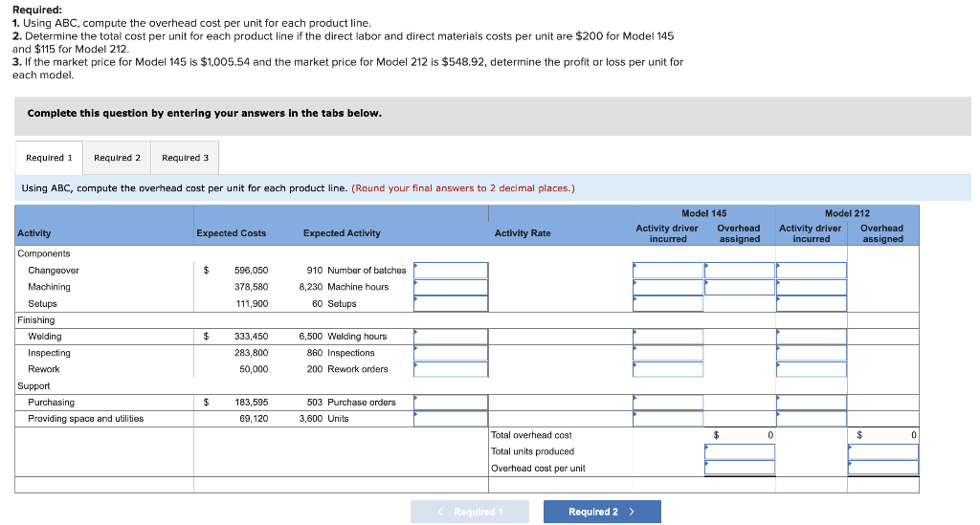Click the '8,230 Machine hours' cell
980x525 pixels.
(x=344, y=287)
